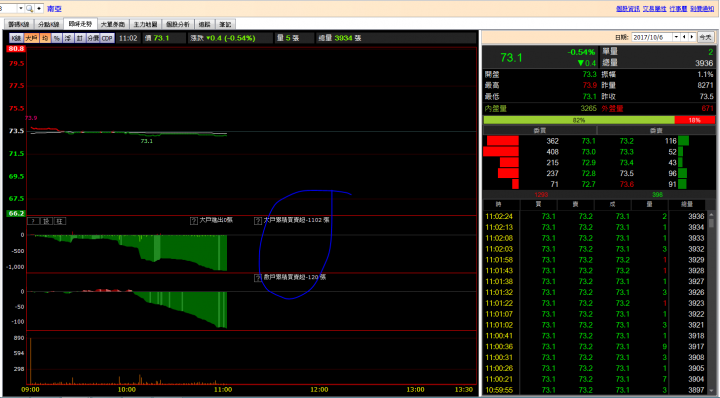Toggle the K線 chart toolbar button
Viewport: 720px width, 398px height.
pos(17,38)
